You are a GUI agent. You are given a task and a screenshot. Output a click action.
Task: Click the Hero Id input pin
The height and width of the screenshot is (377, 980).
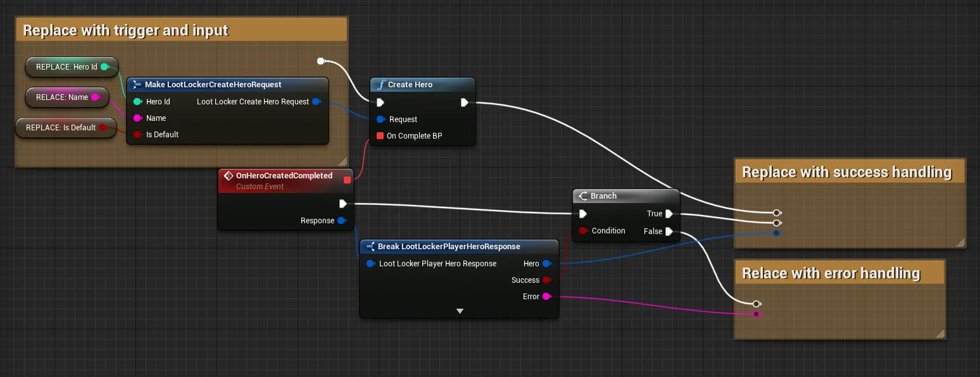(x=137, y=101)
